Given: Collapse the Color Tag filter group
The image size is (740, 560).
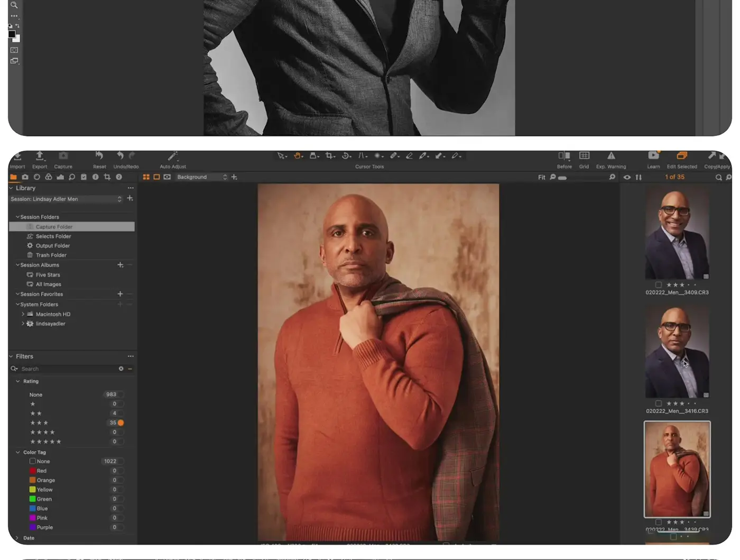Looking at the screenshot, I should tap(17, 453).
